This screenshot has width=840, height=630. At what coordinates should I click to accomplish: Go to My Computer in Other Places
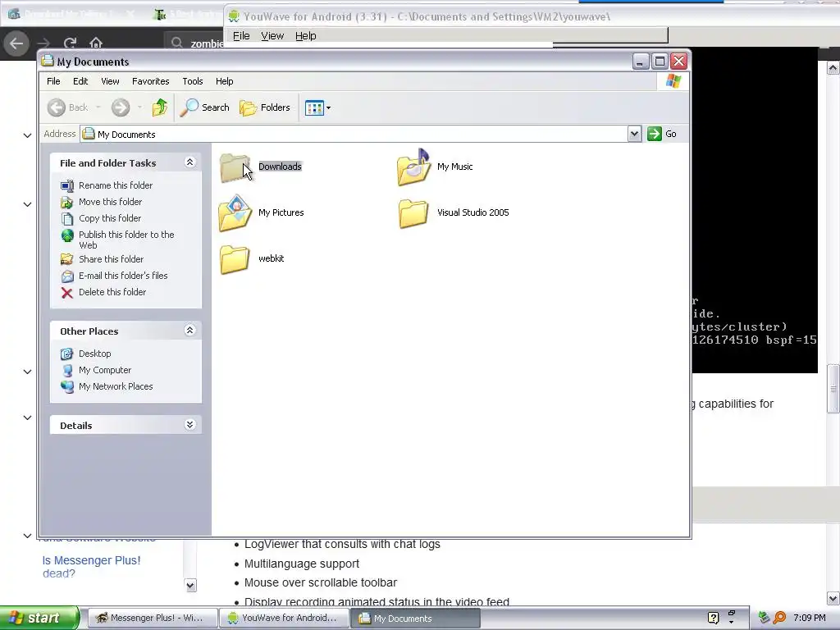point(105,370)
